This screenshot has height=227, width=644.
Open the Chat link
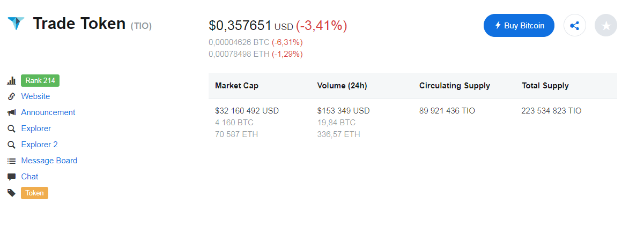click(29, 177)
